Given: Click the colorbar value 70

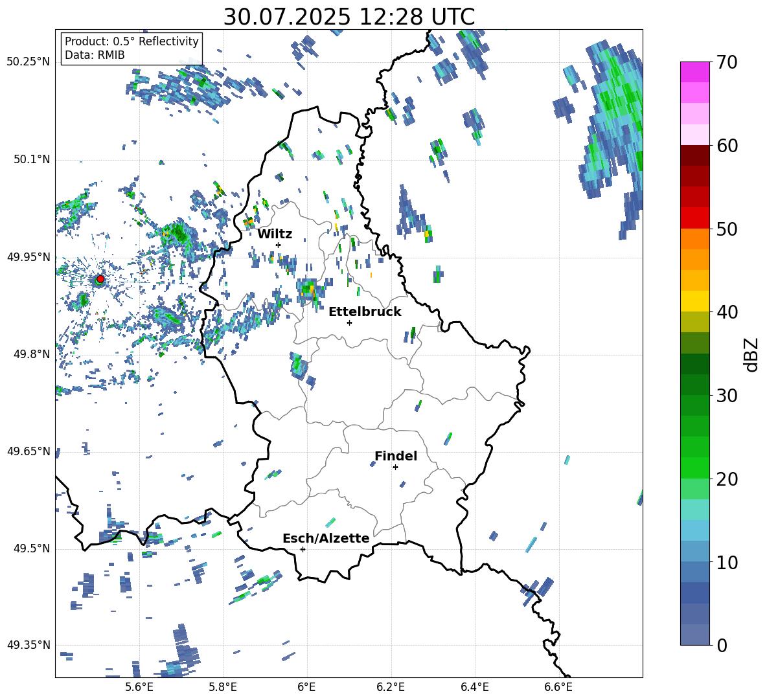Looking at the screenshot, I should click(x=727, y=62).
